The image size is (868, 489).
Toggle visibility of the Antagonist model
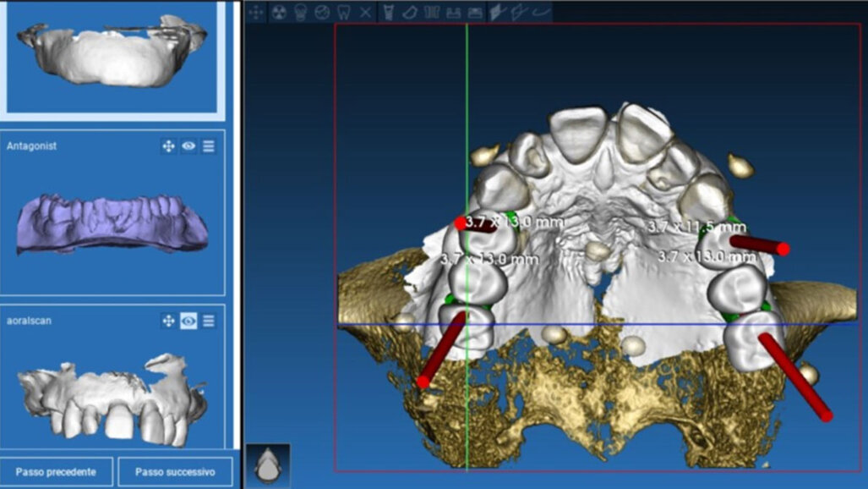pyautogui.click(x=188, y=146)
